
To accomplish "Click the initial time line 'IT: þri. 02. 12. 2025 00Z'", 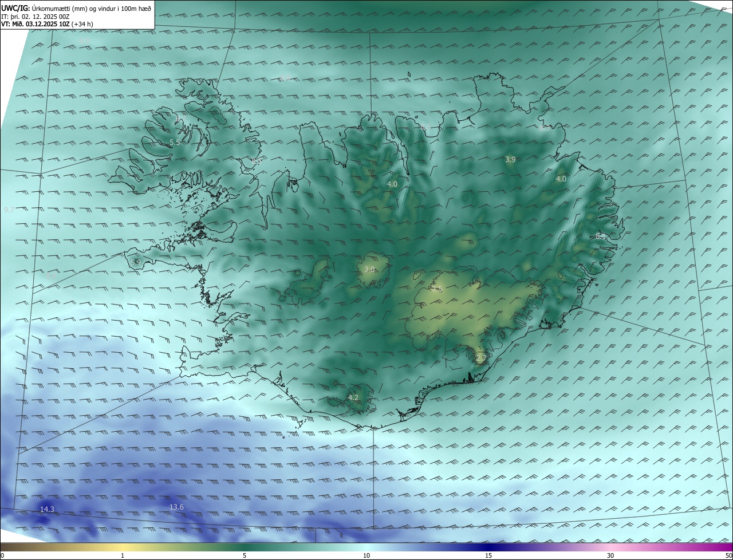I will [36, 17].
